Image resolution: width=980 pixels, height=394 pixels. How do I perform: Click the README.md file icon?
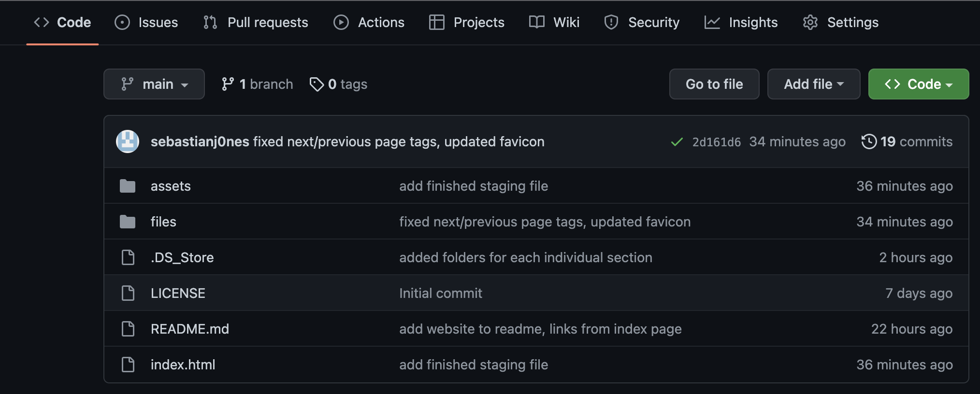128,329
